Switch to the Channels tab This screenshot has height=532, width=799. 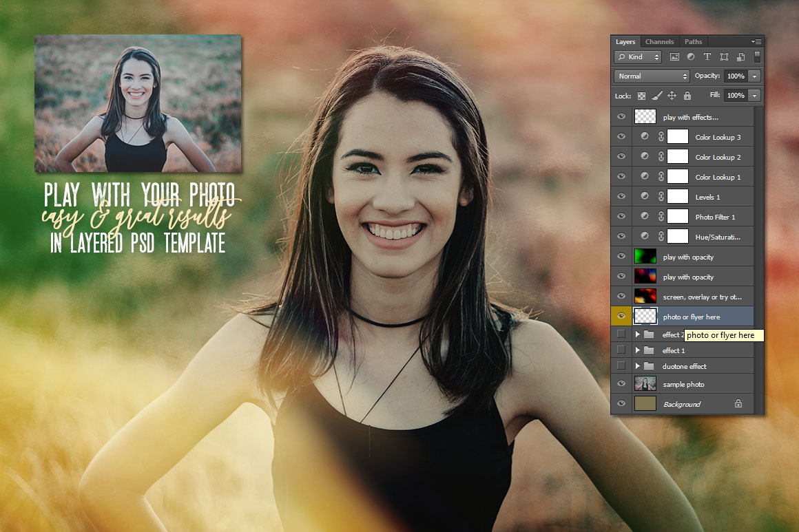coord(659,42)
